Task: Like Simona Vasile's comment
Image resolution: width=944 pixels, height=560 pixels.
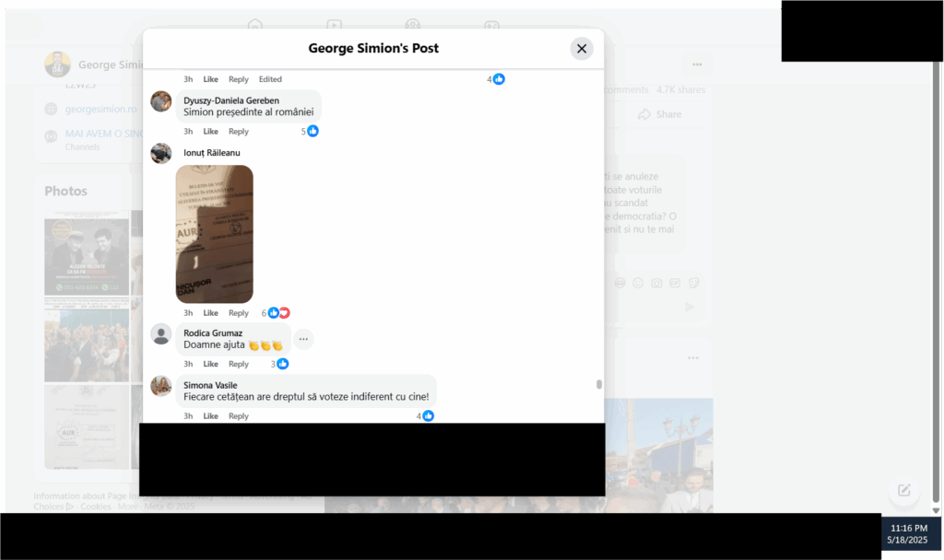Action: click(211, 416)
